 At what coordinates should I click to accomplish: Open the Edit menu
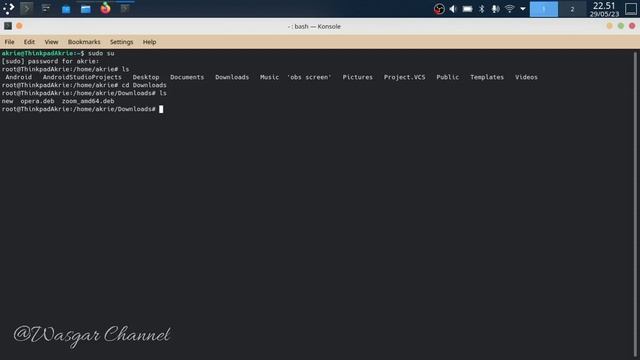(x=29, y=42)
